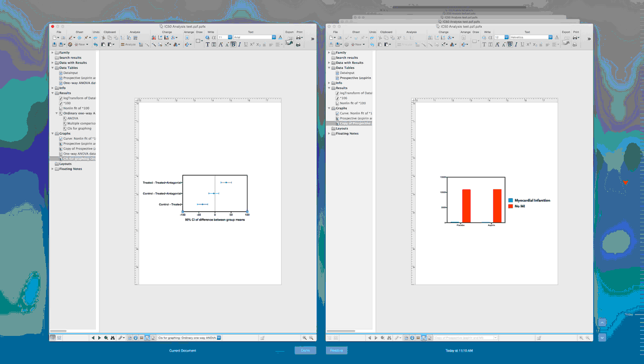Expand the Layouts folder in left navigator
The width and height of the screenshot is (644, 364).
(53, 164)
